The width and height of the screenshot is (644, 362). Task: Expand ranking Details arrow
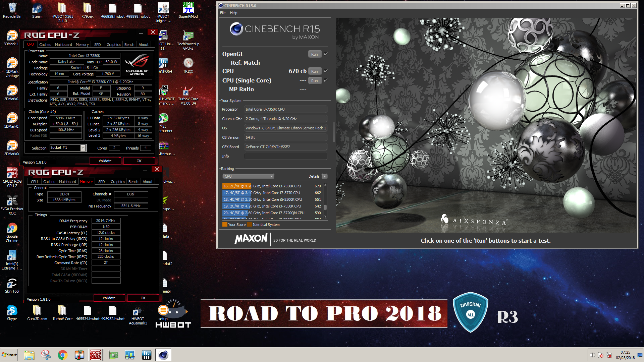(325, 176)
